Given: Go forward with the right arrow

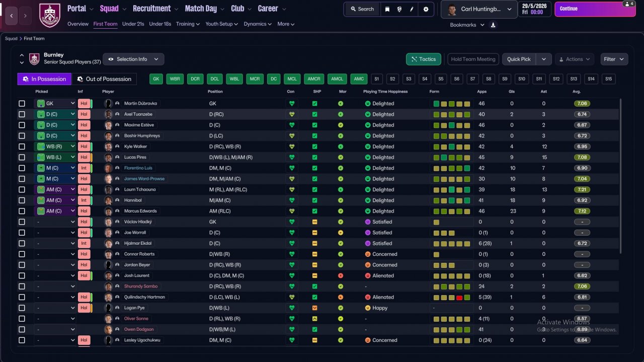Looking at the screenshot, I should pyautogui.click(x=25, y=16).
